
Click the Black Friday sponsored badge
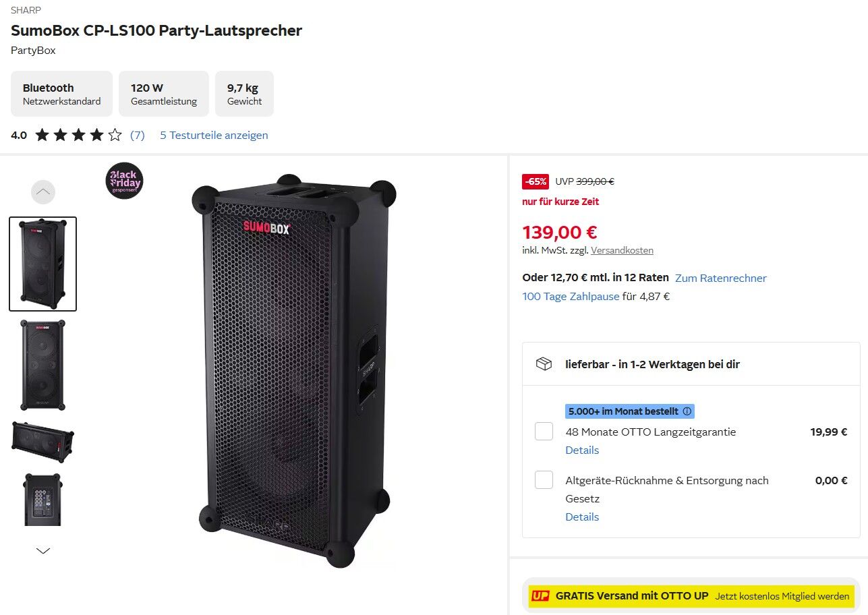pyautogui.click(x=124, y=181)
